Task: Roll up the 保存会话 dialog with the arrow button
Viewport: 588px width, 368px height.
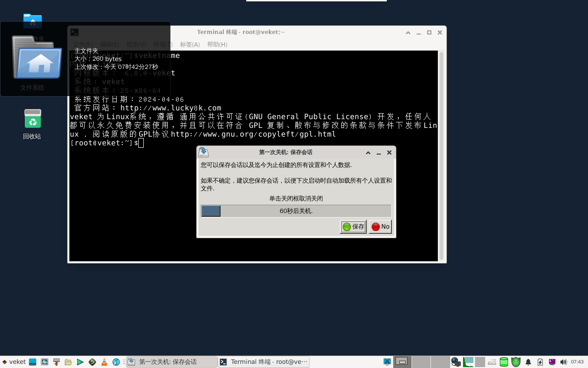Action: coord(368,153)
